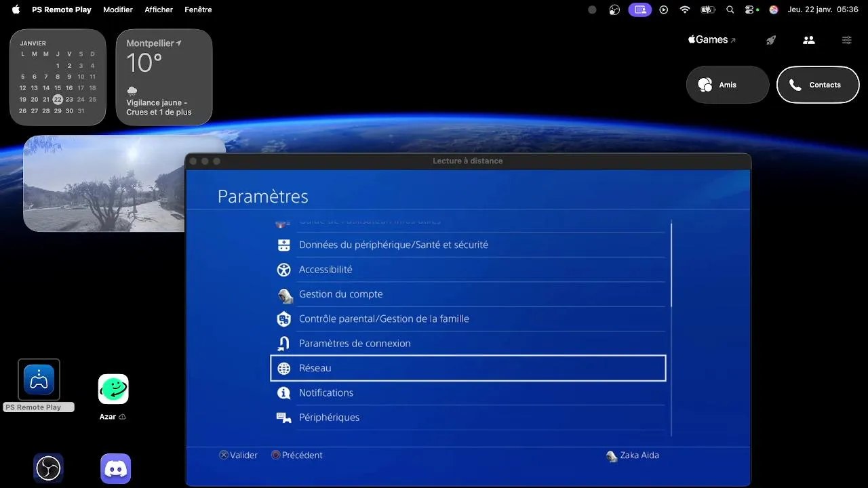
Task: Open PS Remote Play desktop icon
Action: pyautogui.click(x=39, y=380)
